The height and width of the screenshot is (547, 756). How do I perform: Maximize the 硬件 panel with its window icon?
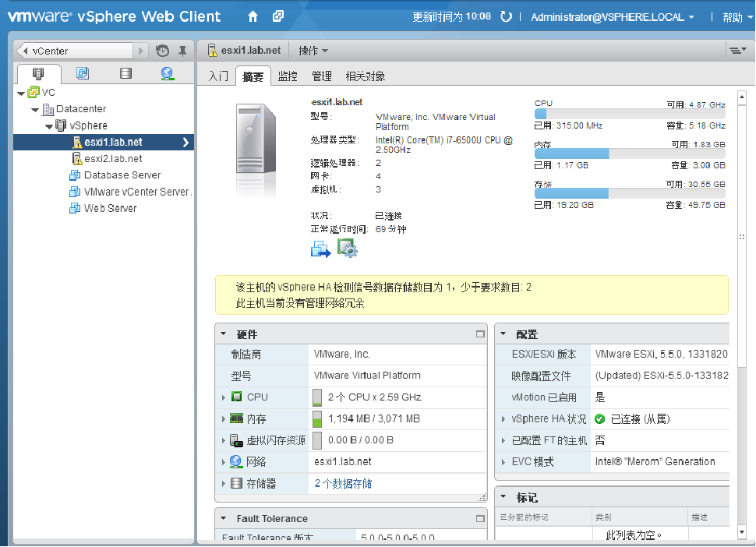tap(480, 334)
